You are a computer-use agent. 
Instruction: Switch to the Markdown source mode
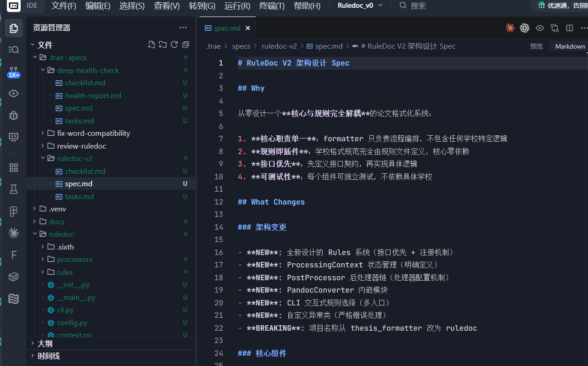[570, 46]
